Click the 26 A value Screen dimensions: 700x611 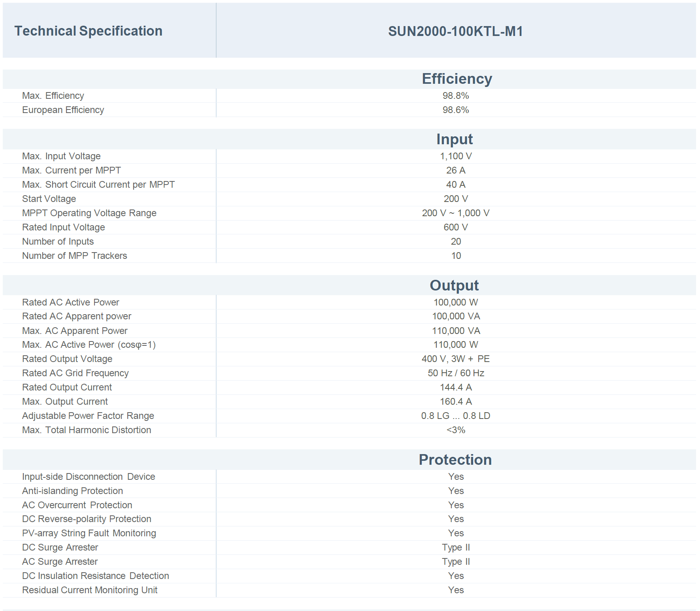(456, 170)
